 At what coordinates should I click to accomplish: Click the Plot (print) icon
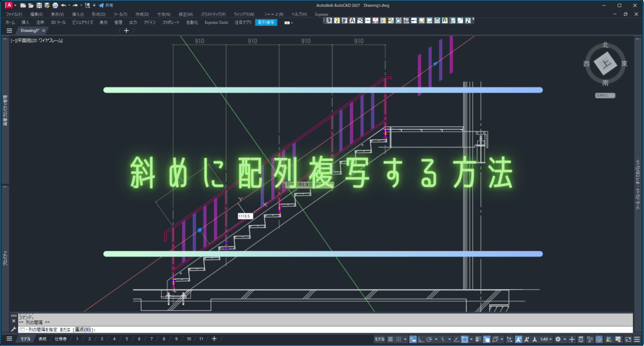click(x=55, y=5)
